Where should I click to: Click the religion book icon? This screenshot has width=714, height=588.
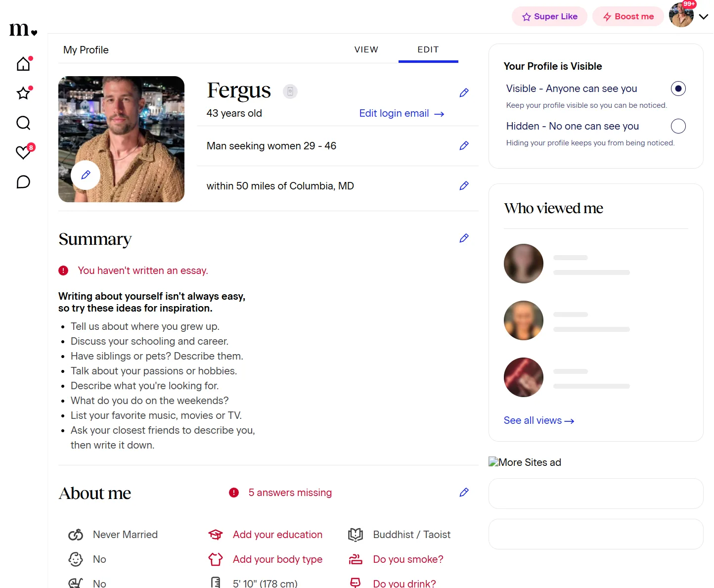pyautogui.click(x=356, y=535)
